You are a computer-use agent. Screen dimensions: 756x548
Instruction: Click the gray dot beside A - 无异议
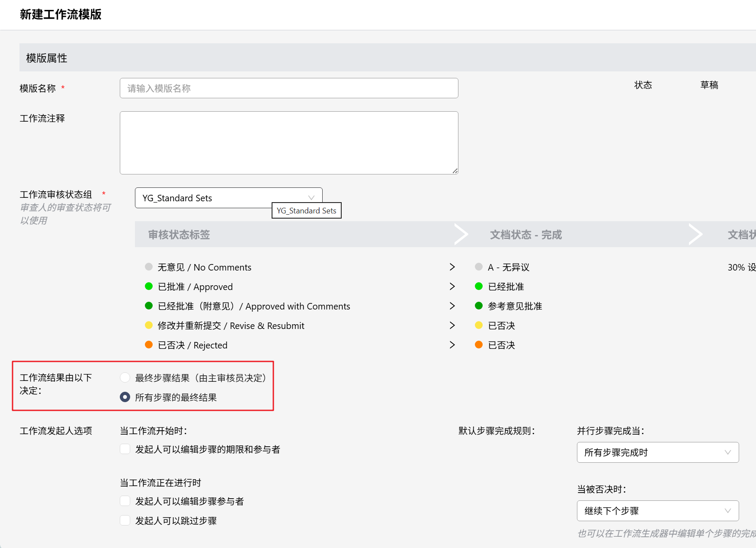click(478, 267)
